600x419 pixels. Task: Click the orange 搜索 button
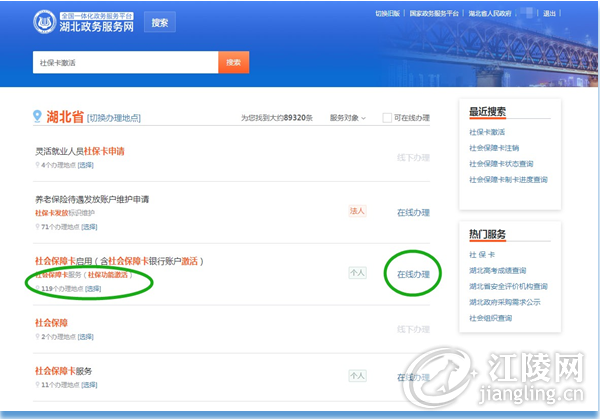(x=233, y=62)
